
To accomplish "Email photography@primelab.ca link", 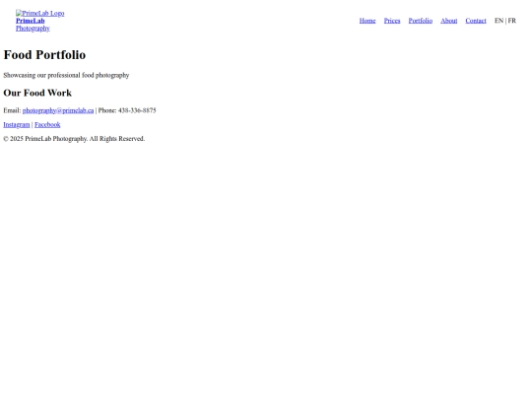I will pos(58,110).
